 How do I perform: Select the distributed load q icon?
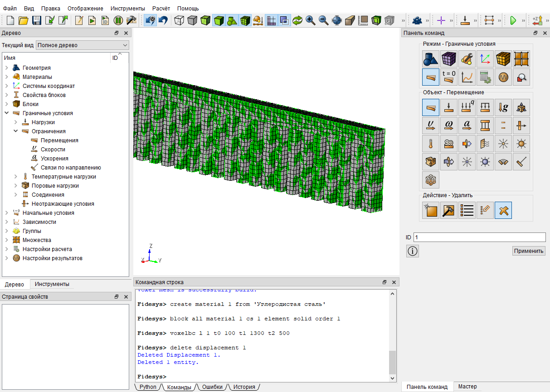(467, 107)
